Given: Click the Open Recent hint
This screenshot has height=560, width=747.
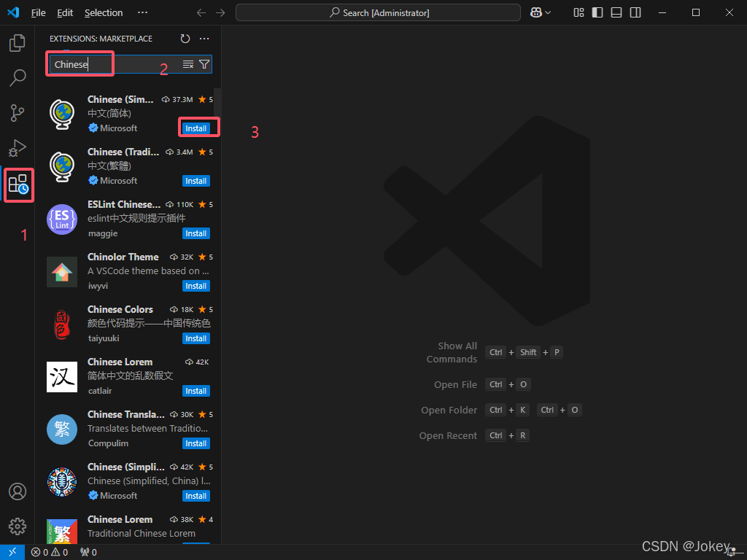Looking at the screenshot, I should pos(448,436).
